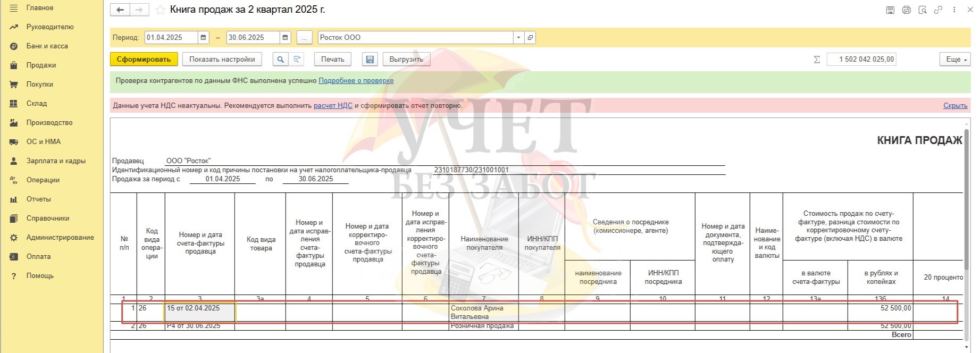Image resolution: width=980 pixels, height=353 pixels.
Task: Select cell Соколова Арина Витальевна
Action: point(483,313)
